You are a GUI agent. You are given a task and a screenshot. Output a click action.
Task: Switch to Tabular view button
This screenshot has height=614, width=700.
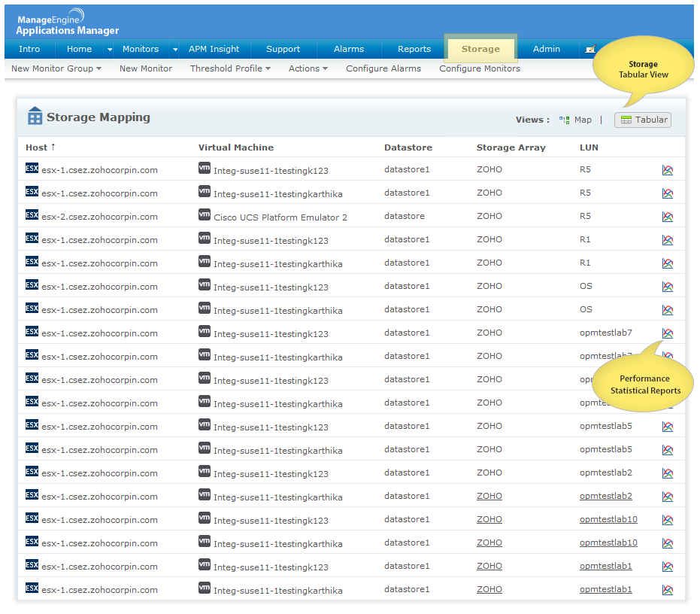point(644,120)
